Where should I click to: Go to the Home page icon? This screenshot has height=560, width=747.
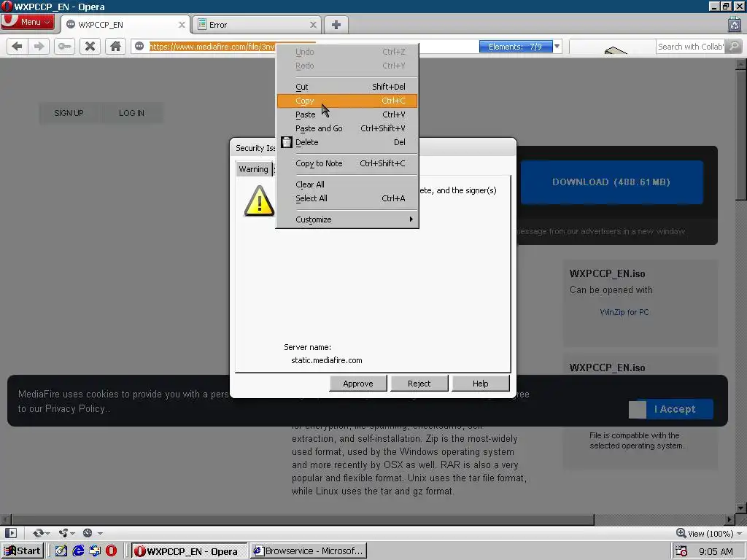115,46
